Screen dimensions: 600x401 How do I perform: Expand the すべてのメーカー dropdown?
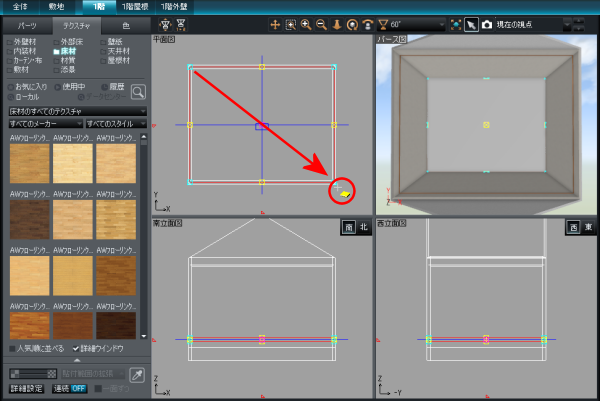[45, 123]
